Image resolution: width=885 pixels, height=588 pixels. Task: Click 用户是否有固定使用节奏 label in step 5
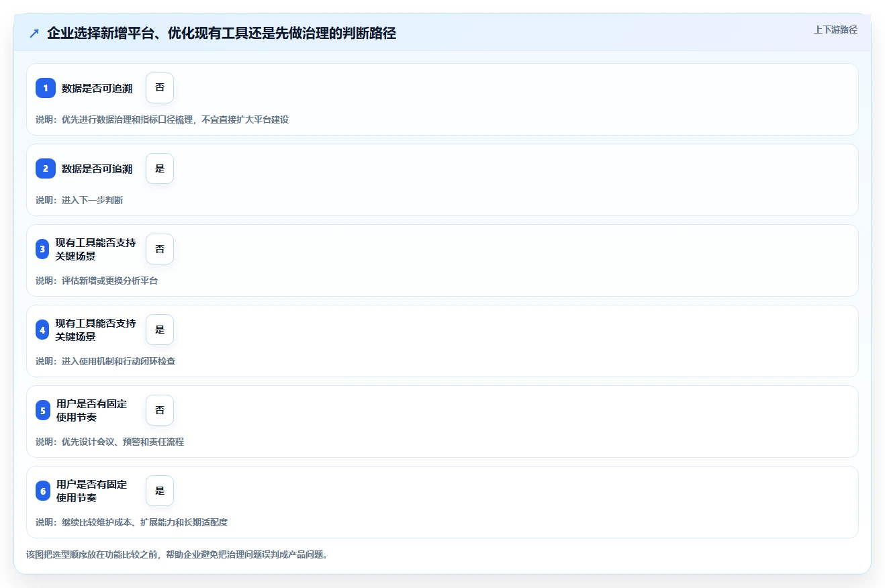(x=92, y=410)
